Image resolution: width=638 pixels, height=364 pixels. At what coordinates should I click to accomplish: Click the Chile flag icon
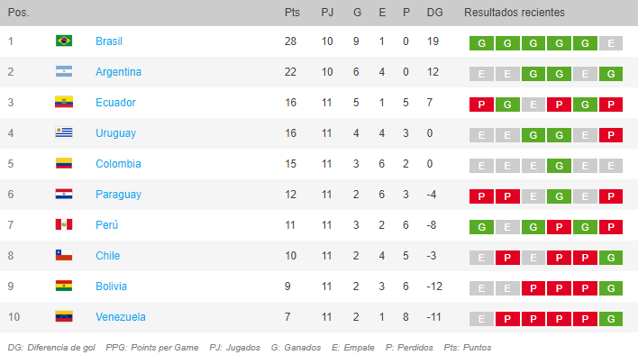(64, 255)
